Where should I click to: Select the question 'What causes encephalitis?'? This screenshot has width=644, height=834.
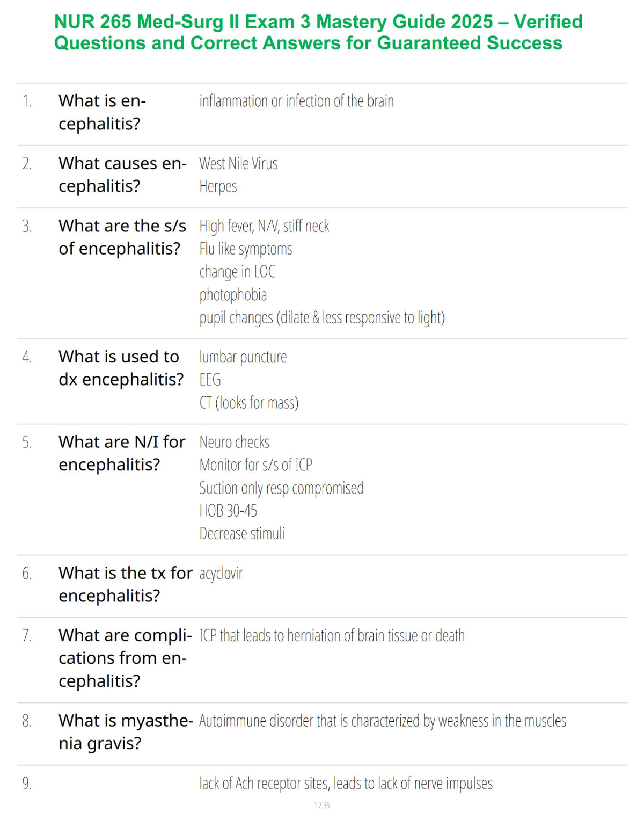(122, 175)
